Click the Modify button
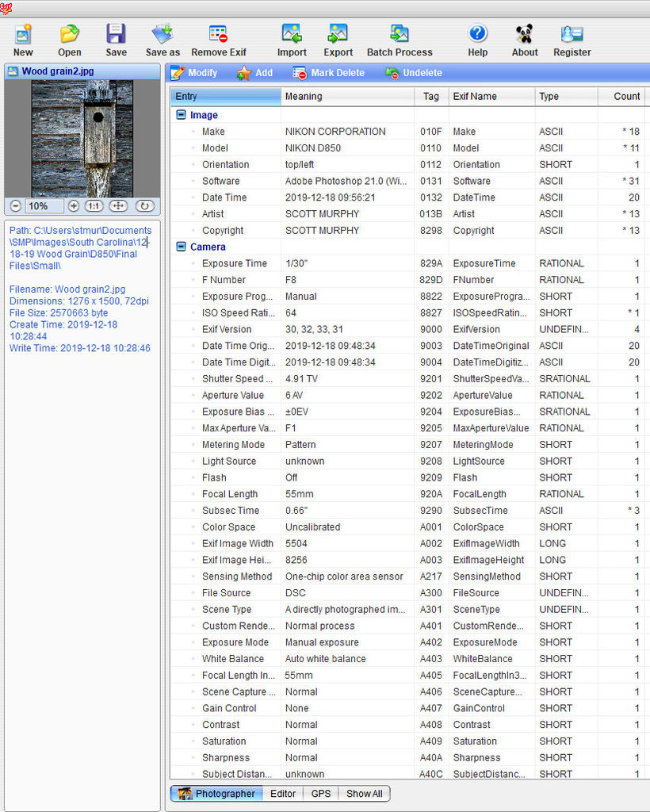This screenshot has width=650, height=812. click(194, 73)
